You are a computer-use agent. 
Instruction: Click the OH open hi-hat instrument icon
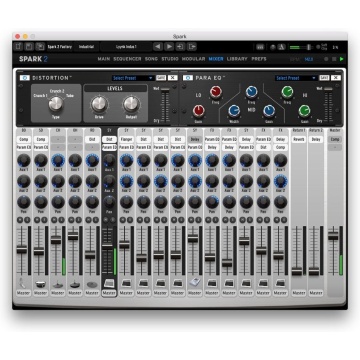pyautogui.click(x=75, y=284)
